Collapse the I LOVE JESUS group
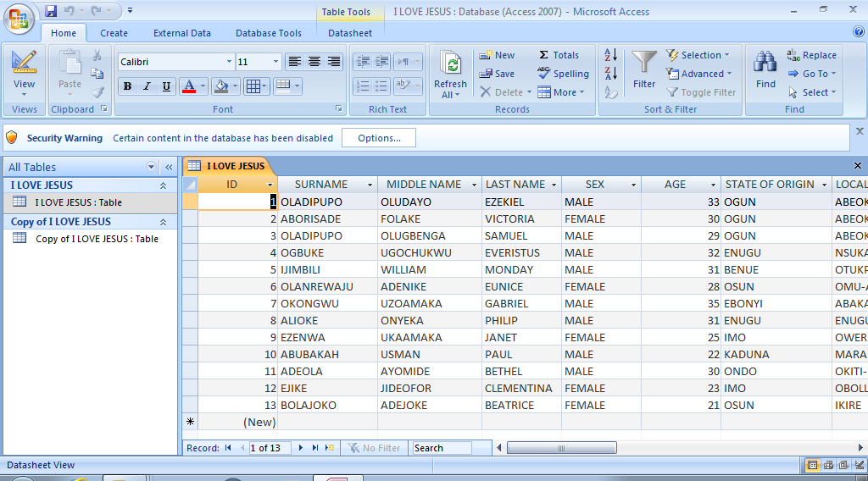Screen dimensions: 868x481 click(x=163, y=185)
